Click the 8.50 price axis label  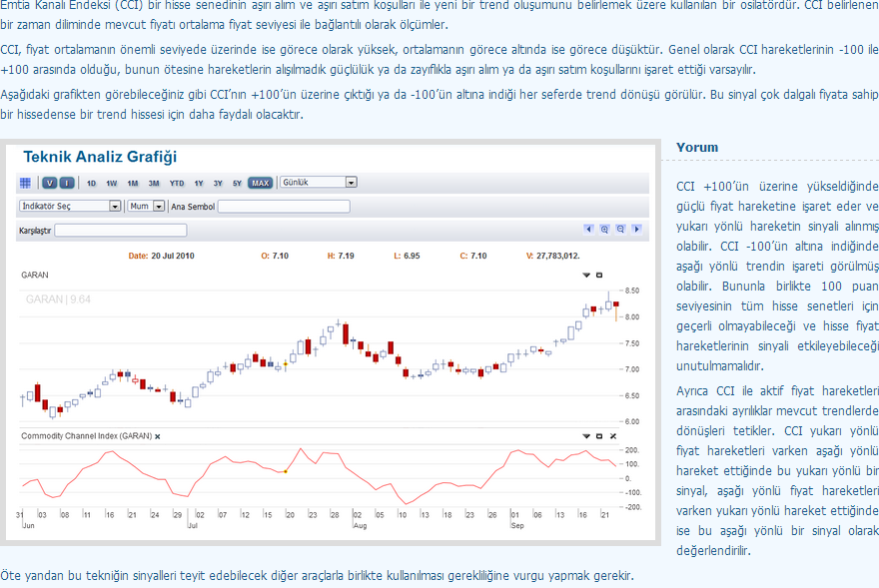(x=631, y=291)
